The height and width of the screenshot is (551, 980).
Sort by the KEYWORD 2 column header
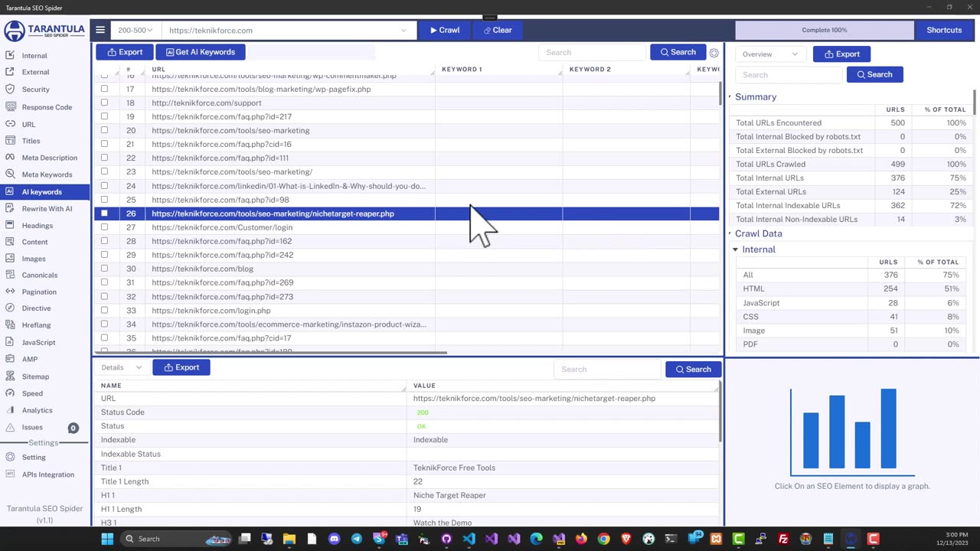(x=590, y=69)
